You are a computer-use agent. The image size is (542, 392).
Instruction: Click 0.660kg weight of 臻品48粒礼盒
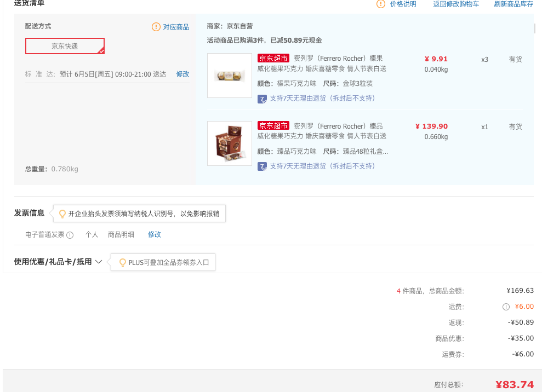click(x=436, y=137)
